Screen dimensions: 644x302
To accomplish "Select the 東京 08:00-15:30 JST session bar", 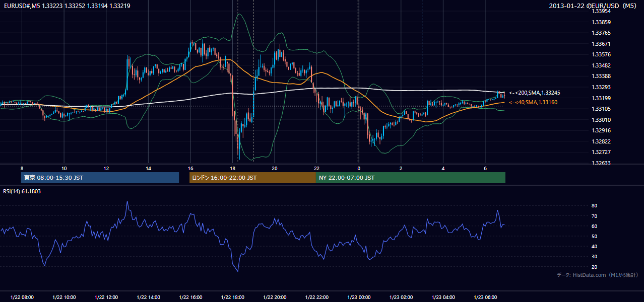I will coord(100,178).
